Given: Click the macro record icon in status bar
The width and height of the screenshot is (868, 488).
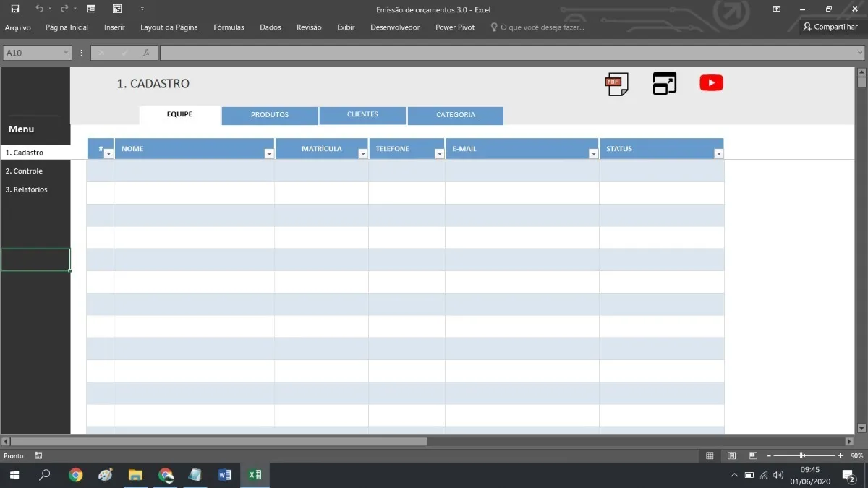Looking at the screenshot, I should tap(38, 455).
